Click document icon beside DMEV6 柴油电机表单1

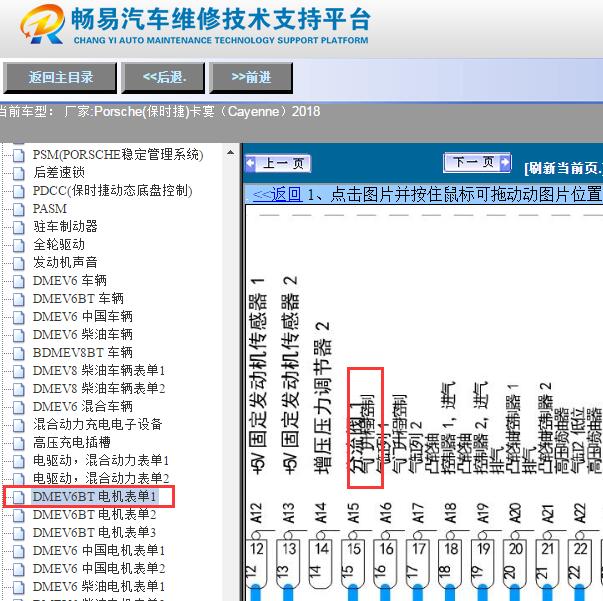click(x=18, y=588)
